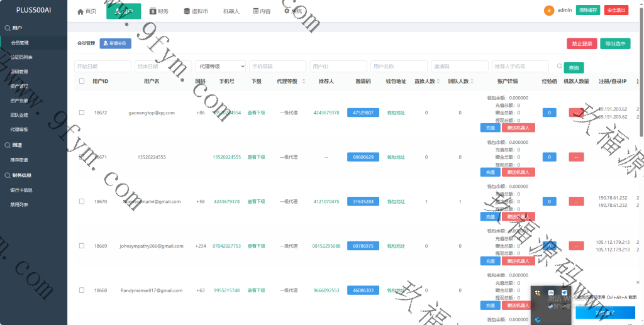Open the 代理等级 filter dropdown
This screenshot has height=325, width=644.
coord(220,66)
